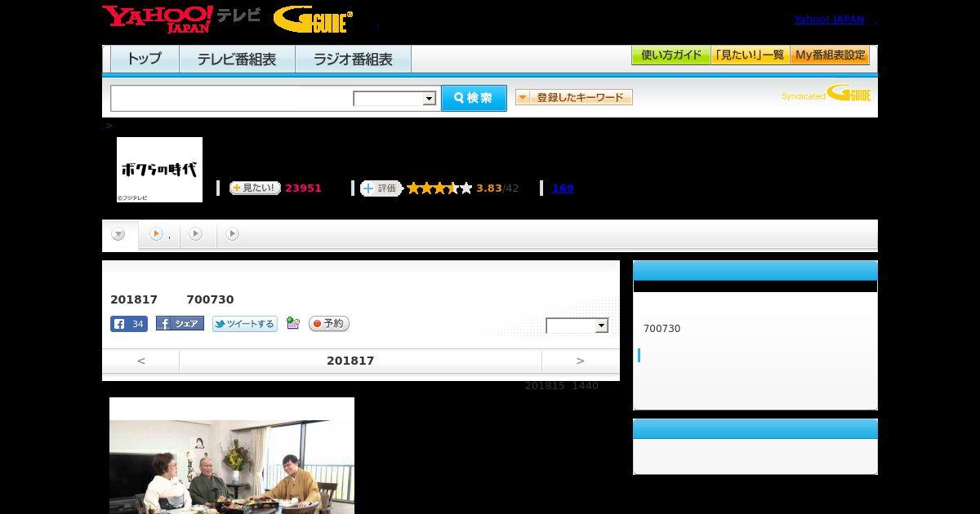Click the star rating display

pos(439,188)
